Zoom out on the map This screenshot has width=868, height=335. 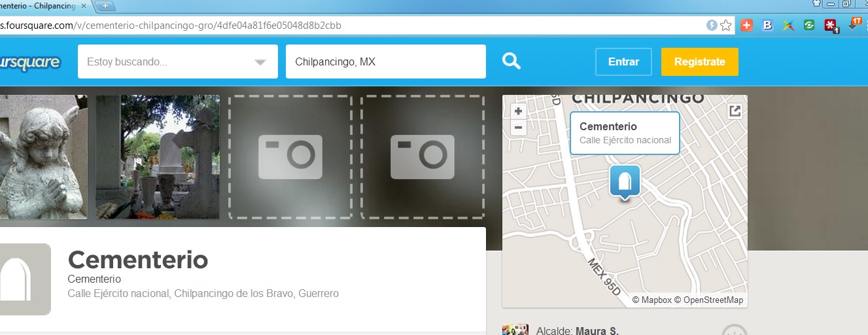point(518,128)
